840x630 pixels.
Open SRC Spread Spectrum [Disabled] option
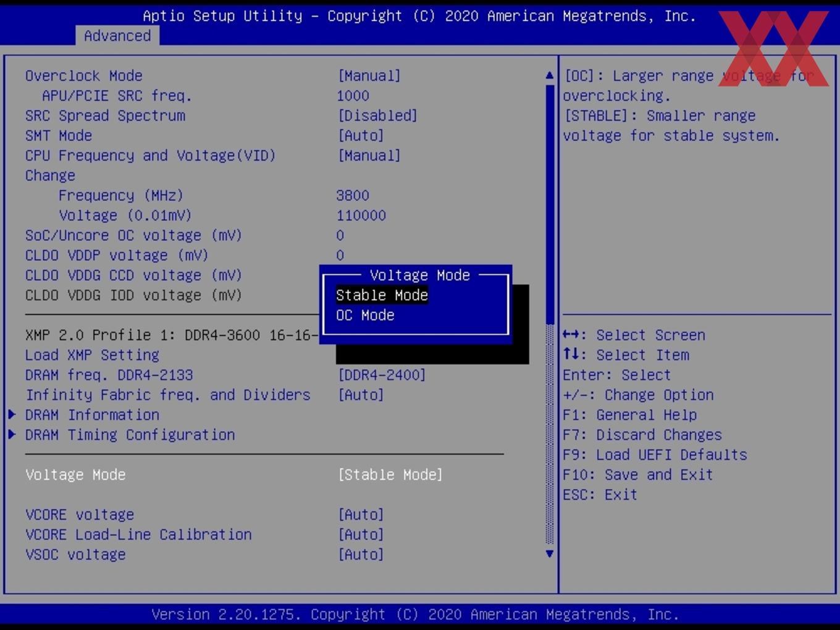(377, 115)
